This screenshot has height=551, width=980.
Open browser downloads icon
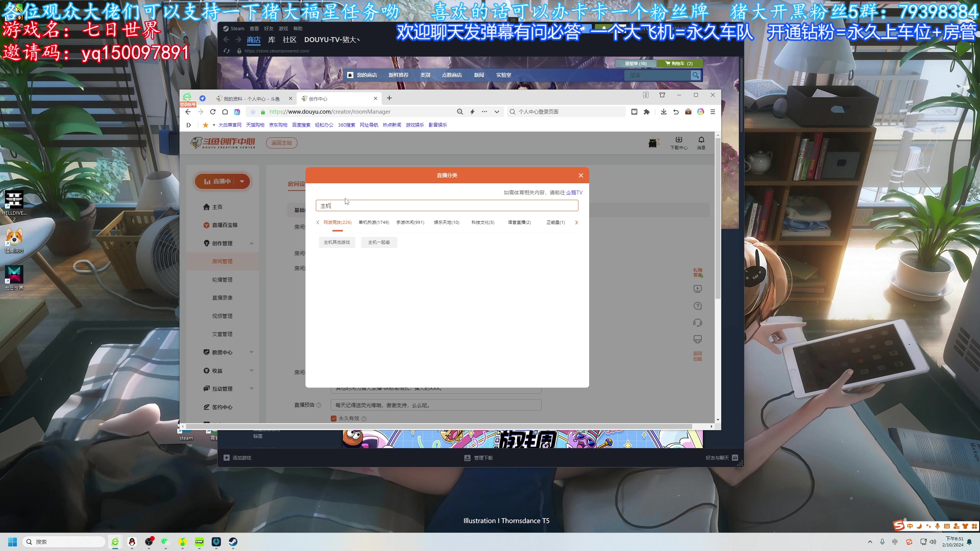point(663,112)
